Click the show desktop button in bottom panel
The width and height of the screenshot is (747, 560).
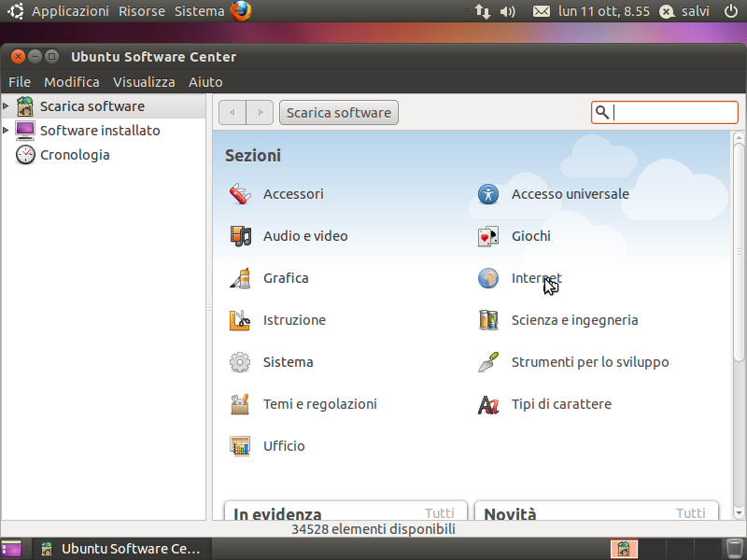pos(11,549)
